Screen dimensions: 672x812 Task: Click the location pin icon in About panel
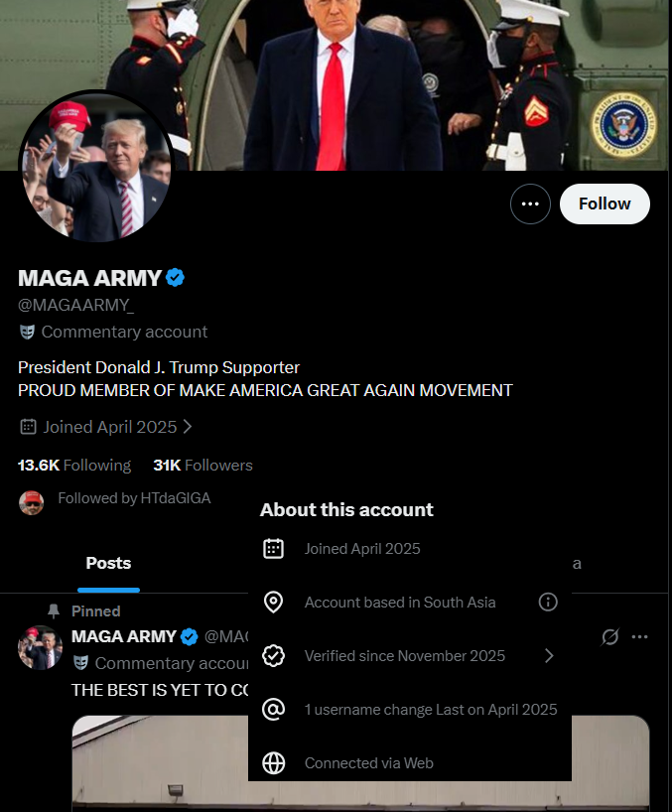click(x=273, y=602)
